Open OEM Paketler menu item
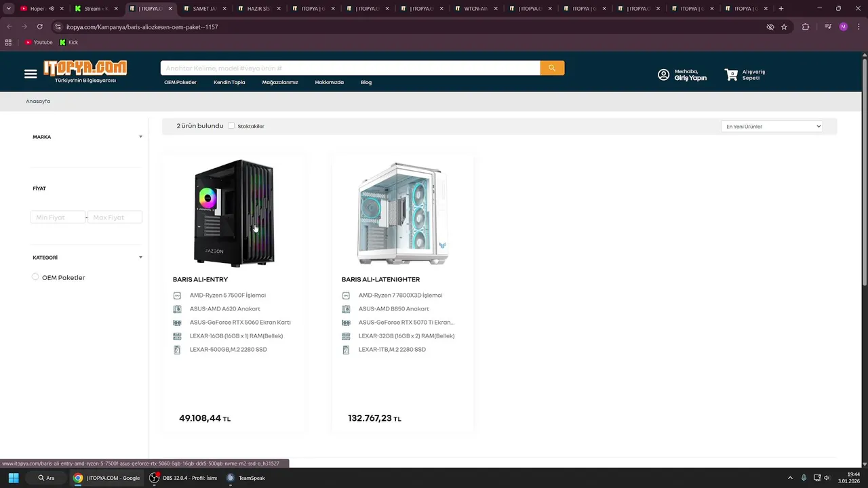868x488 pixels. [x=180, y=82]
